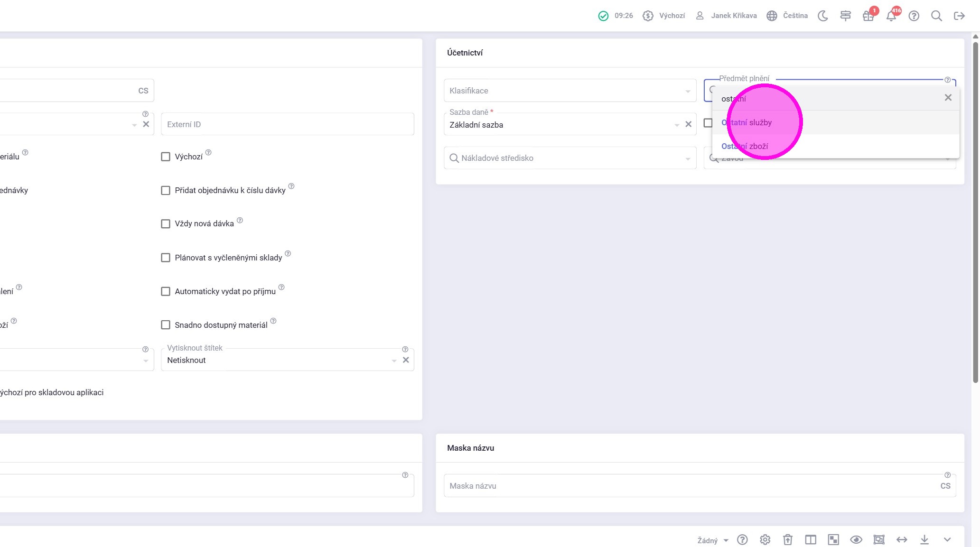Open the gift box icon
980x547 pixels.
click(868, 16)
